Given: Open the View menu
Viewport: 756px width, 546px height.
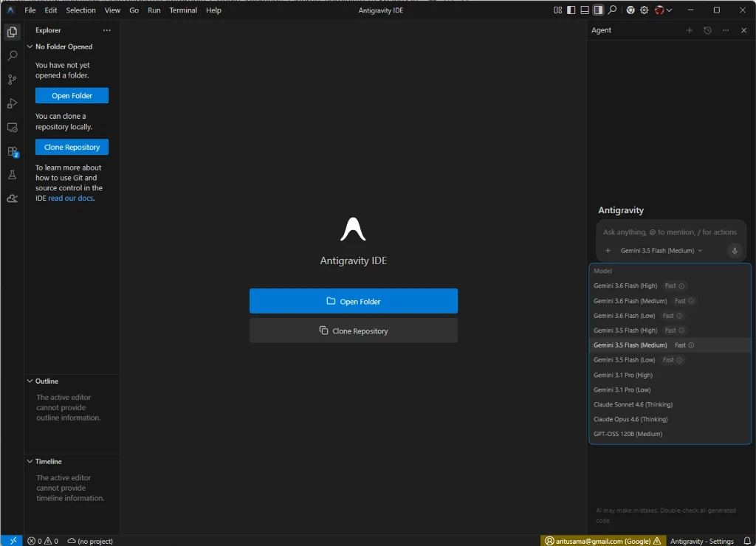Looking at the screenshot, I should (x=112, y=10).
